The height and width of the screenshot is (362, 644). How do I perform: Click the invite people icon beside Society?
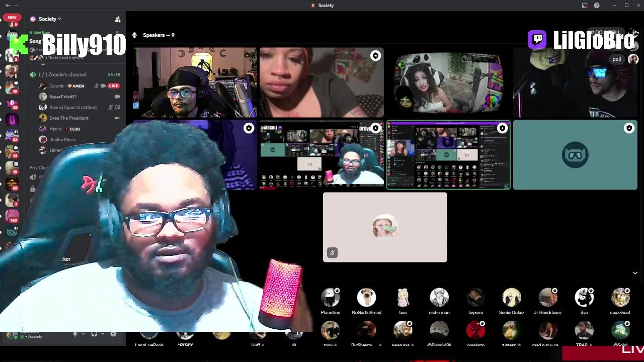118,19
